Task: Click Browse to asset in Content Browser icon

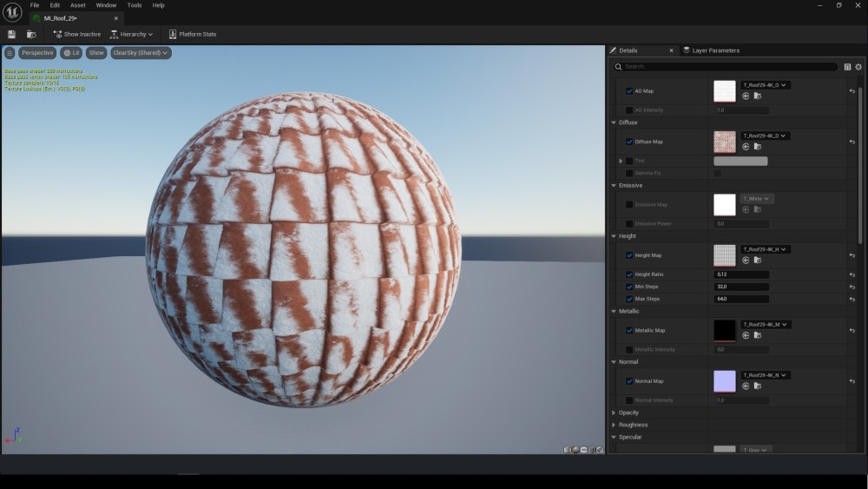Action: tap(31, 34)
